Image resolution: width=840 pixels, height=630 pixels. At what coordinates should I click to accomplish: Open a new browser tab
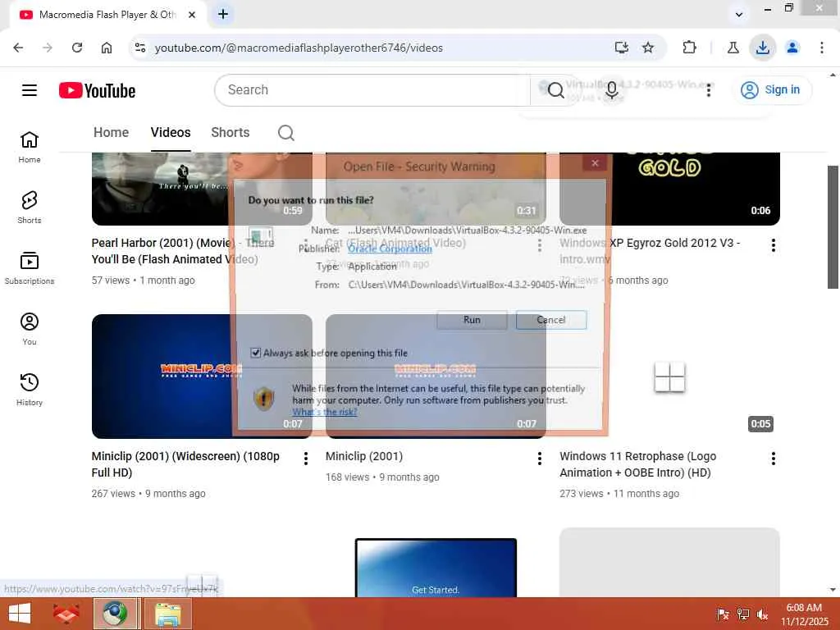[x=223, y=15]
